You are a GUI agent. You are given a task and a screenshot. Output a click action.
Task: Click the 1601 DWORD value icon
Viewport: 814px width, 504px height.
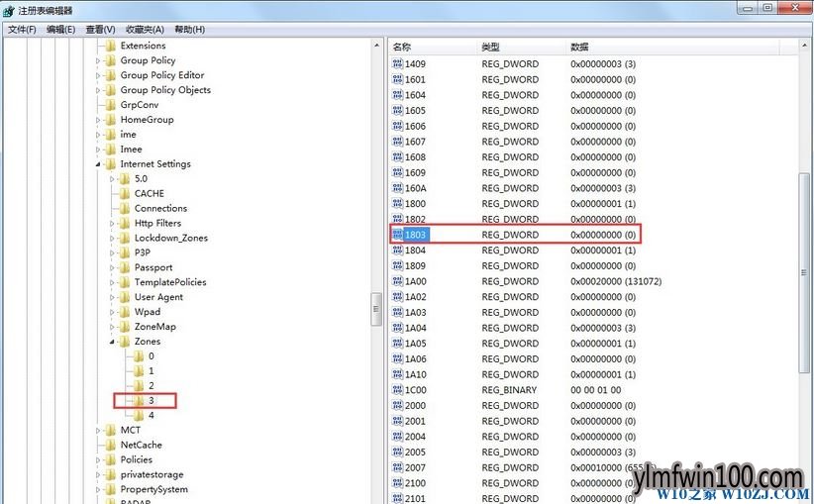398,79
